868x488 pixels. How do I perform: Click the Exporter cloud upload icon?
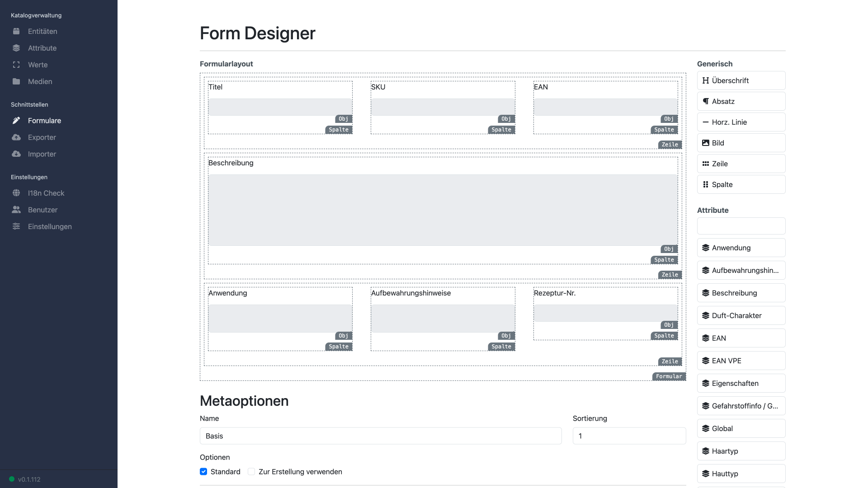coord(16,137)
